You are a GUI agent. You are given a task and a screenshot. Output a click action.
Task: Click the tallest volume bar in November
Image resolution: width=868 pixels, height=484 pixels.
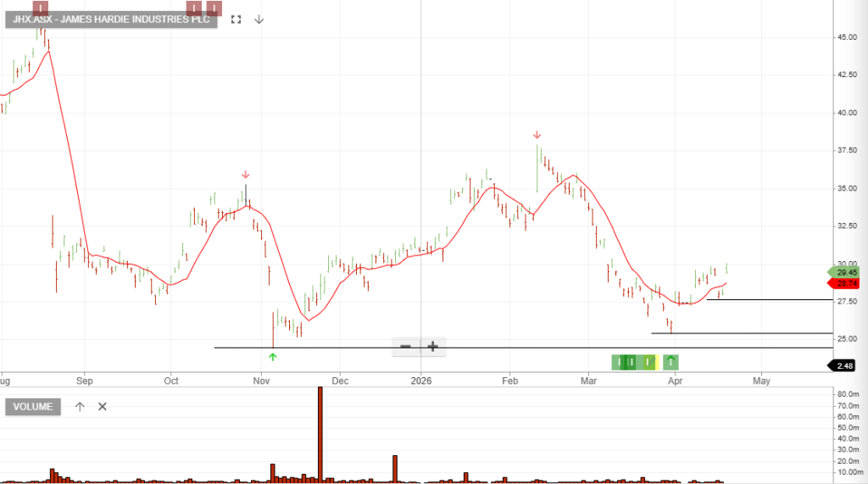320,434
